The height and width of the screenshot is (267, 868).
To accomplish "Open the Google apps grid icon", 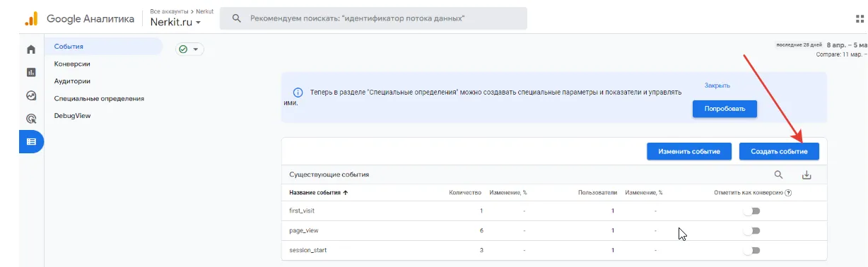I will (x=860, y=19).
